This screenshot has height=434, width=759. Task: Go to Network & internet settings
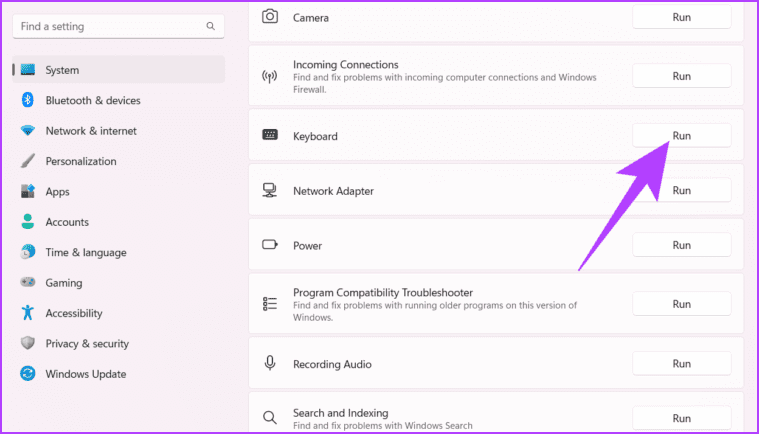[119, 131]
